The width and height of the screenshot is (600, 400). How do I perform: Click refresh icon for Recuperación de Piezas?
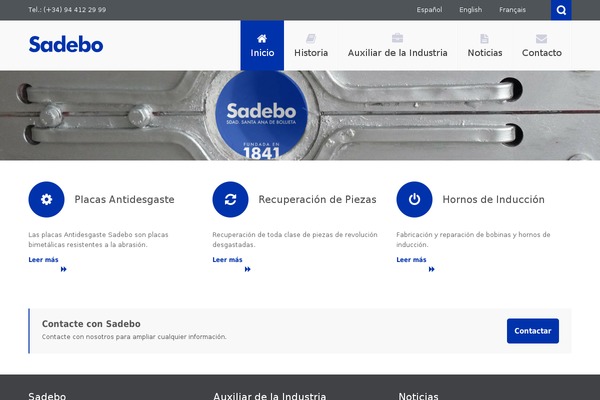coord(230,199)
